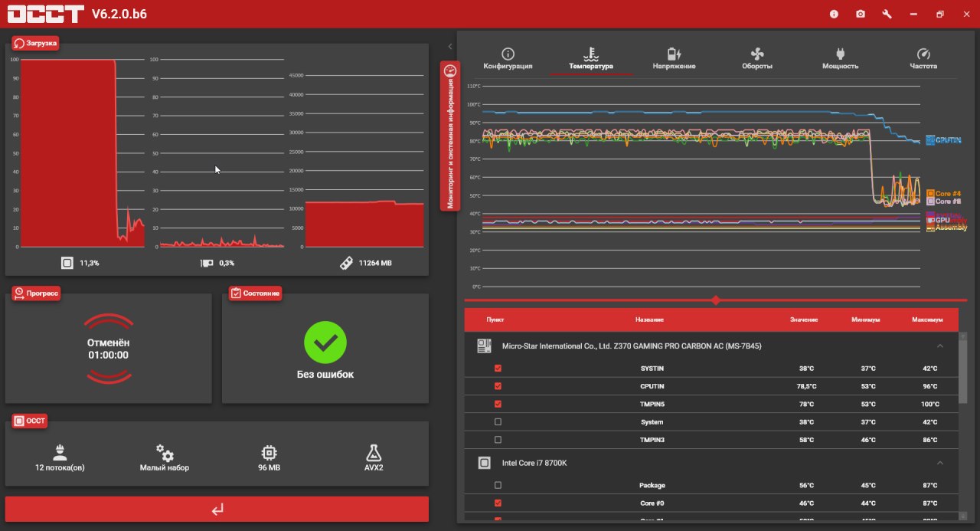Collapse the Intel Core i7 8700K group

pos(940,463)
